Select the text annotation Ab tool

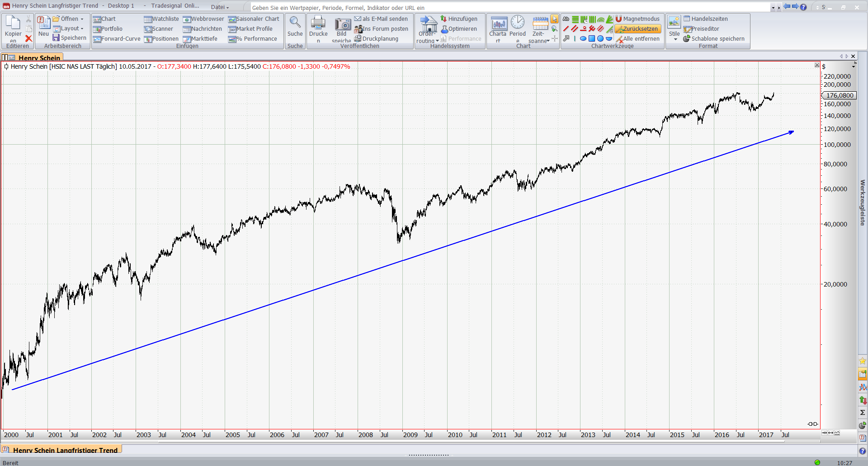pyautogui.click(x=566, y=19)
